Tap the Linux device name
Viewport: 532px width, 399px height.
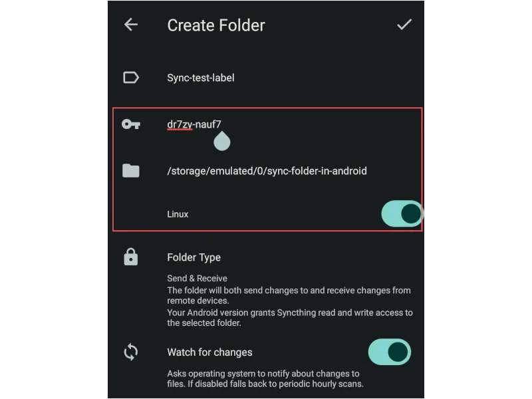point(178,214)
